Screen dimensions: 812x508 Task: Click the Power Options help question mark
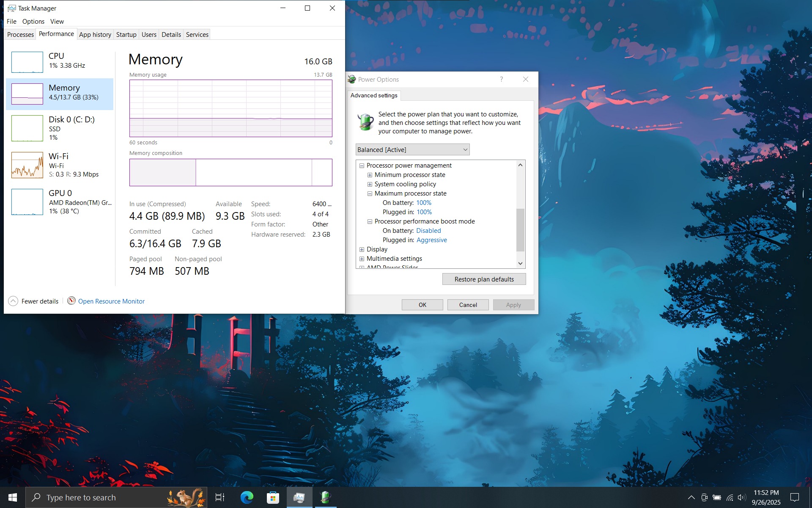(x=501, y=79)
